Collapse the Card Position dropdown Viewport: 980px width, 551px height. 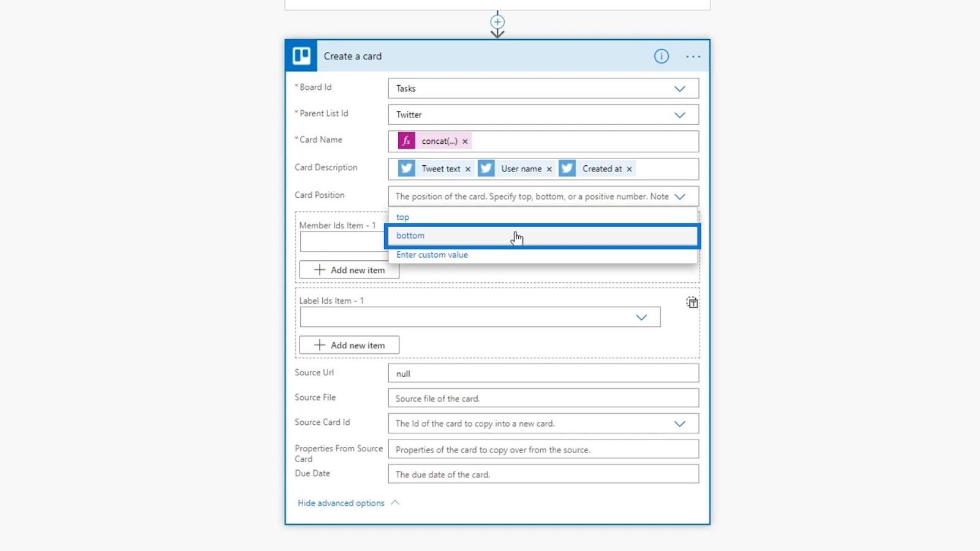[x=679, y=197]
